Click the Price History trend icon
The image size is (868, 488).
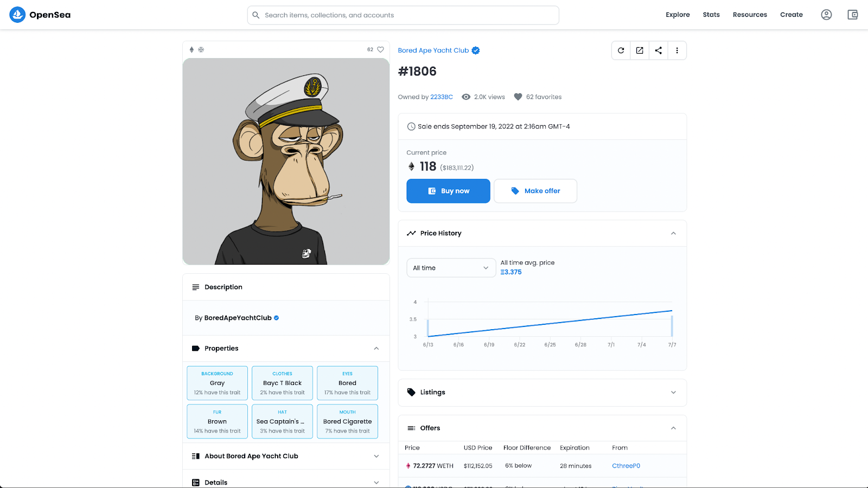click(411, 233)
